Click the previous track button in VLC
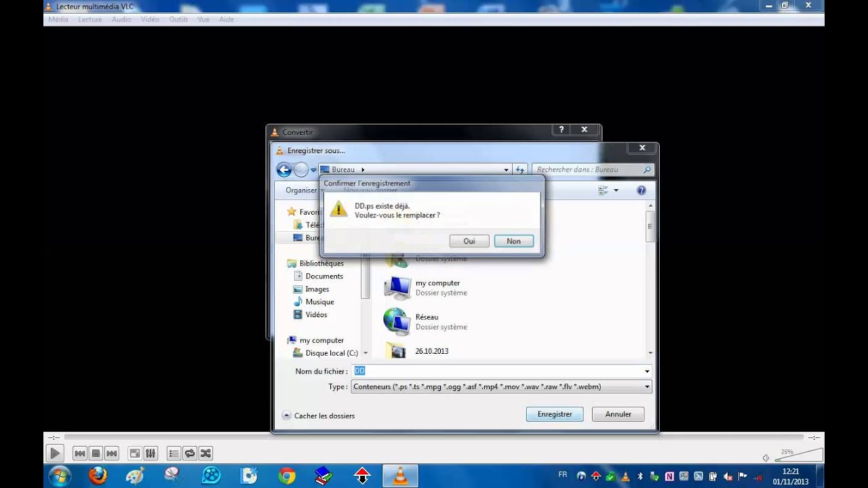 click(x=79, y=453)
